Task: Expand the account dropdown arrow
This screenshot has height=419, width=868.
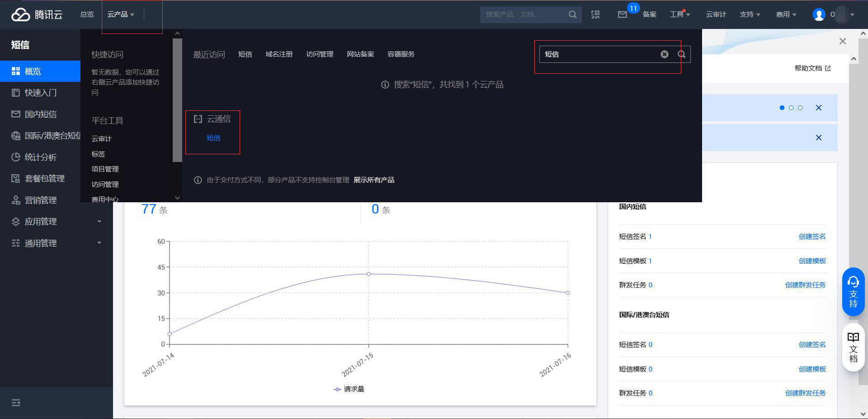Action: click(852, 14)
